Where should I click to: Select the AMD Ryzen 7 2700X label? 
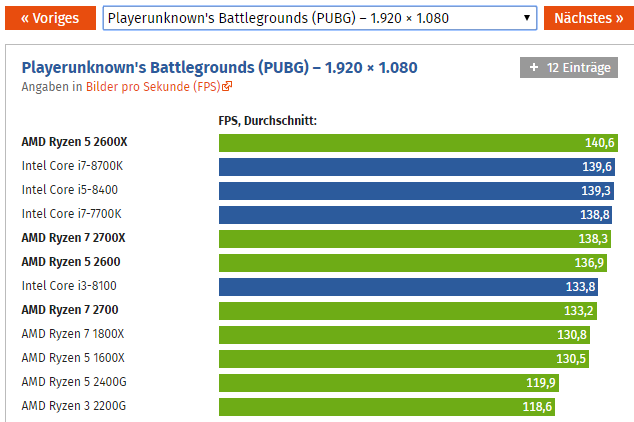[73, 238]
